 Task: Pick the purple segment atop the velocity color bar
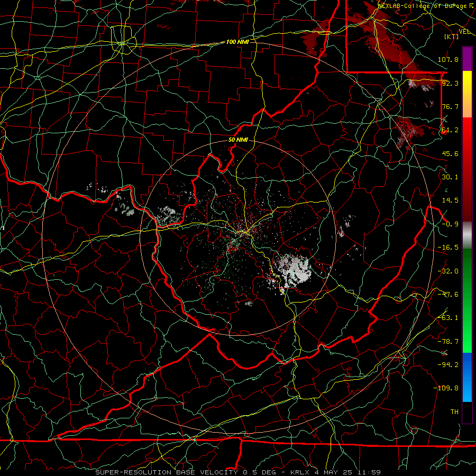[x=467, y=59]
